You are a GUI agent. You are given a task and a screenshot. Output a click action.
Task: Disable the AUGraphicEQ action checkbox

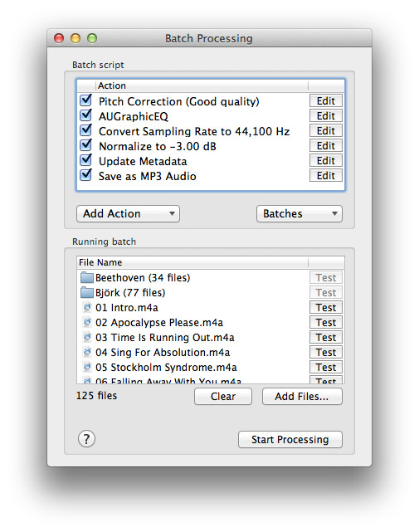click(x=85, y=115)
